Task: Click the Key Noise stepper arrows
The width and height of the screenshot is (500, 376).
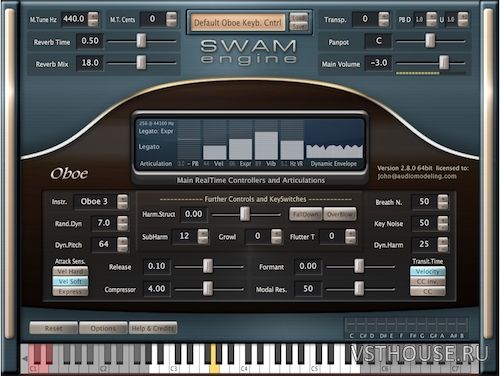Action: [443, 223]
